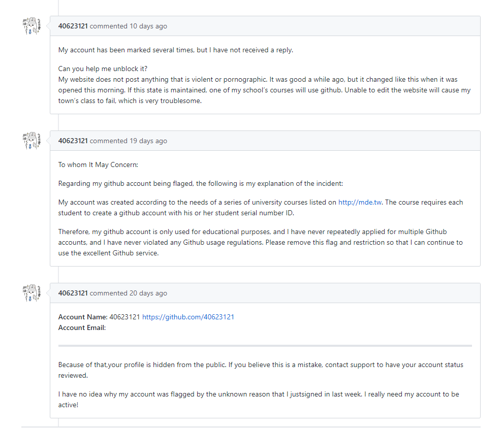Click the '19 days ago' timestamp
The height and width of the screenshot is (428, 504).
(148, 141)
